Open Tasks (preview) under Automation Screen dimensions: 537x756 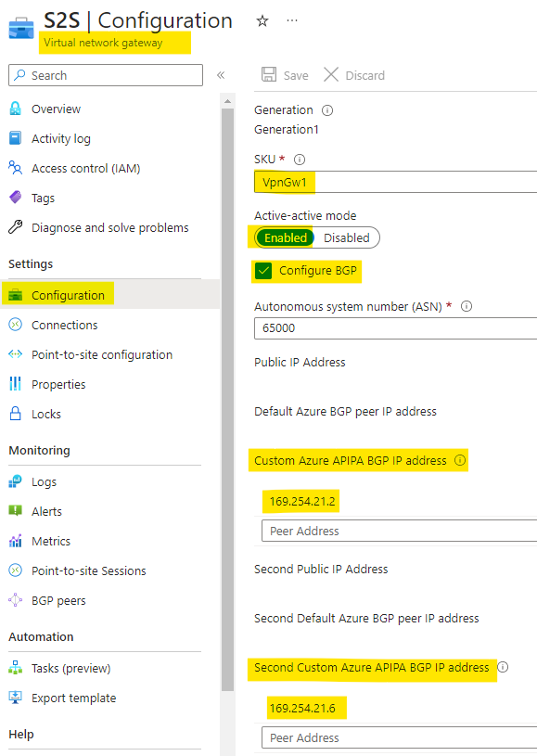point(70,669)
